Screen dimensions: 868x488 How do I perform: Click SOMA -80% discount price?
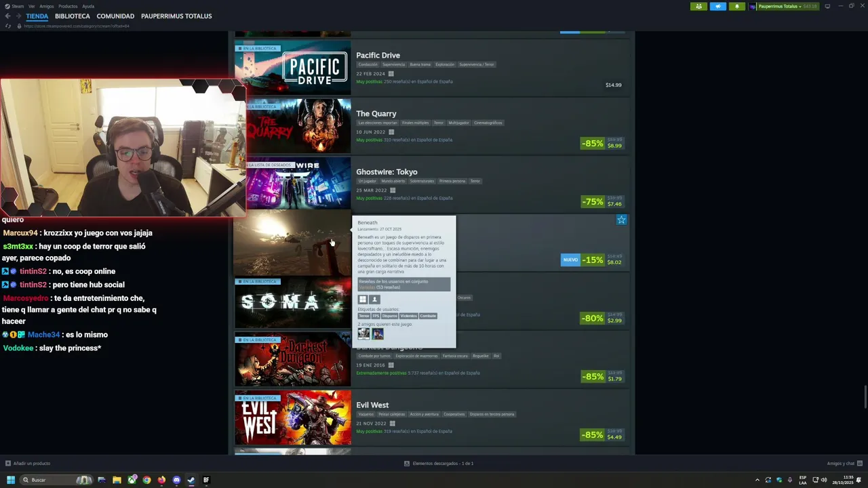[x=602, y=318]
